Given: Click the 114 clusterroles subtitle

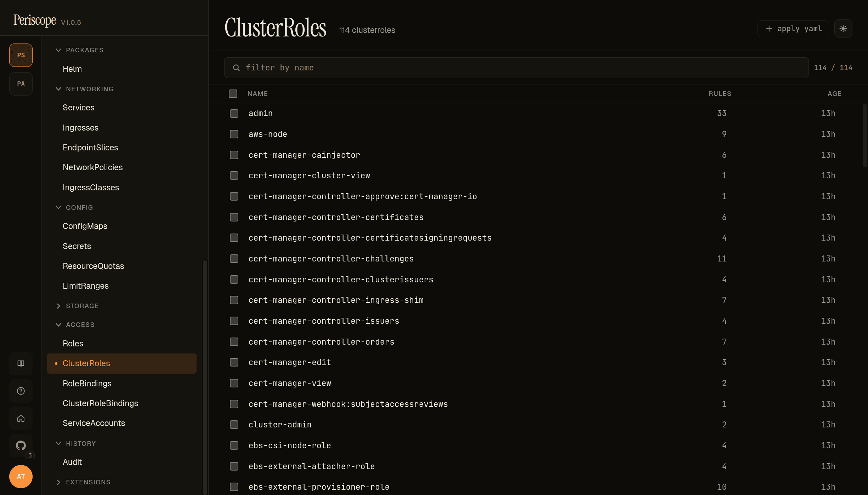Looking at the screenshot, I should click(x=367, y=30).
